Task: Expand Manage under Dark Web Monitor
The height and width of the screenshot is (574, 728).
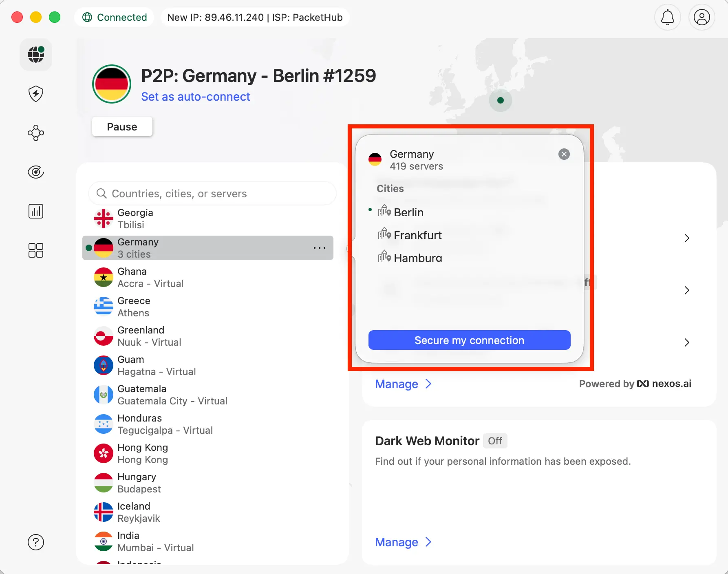Action: tap(403, 542)
